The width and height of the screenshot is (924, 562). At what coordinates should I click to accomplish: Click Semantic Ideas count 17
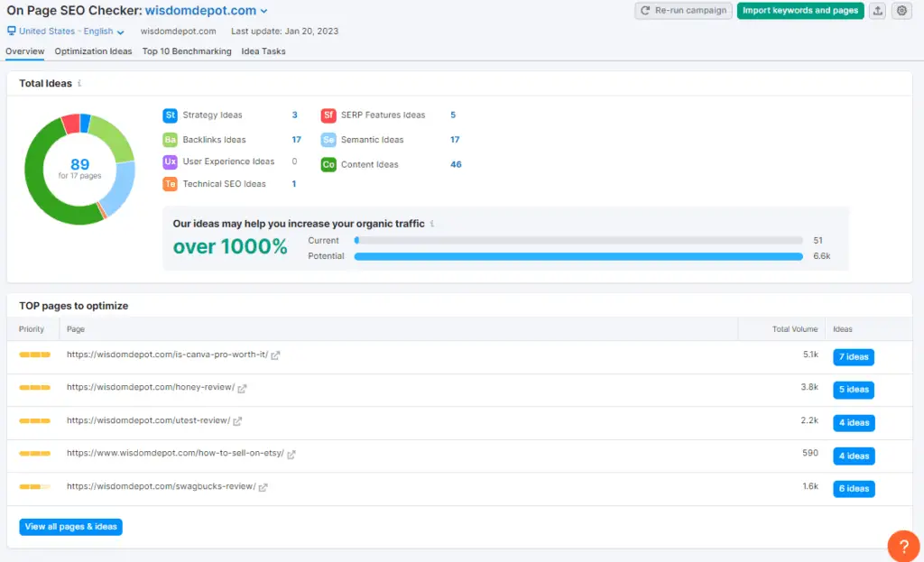(x=455, y=140)
